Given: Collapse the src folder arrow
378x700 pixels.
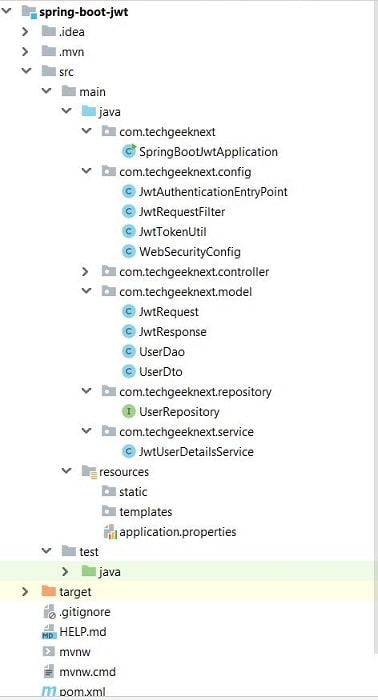Looking at the screenshot, I should (x=26, y=71).
